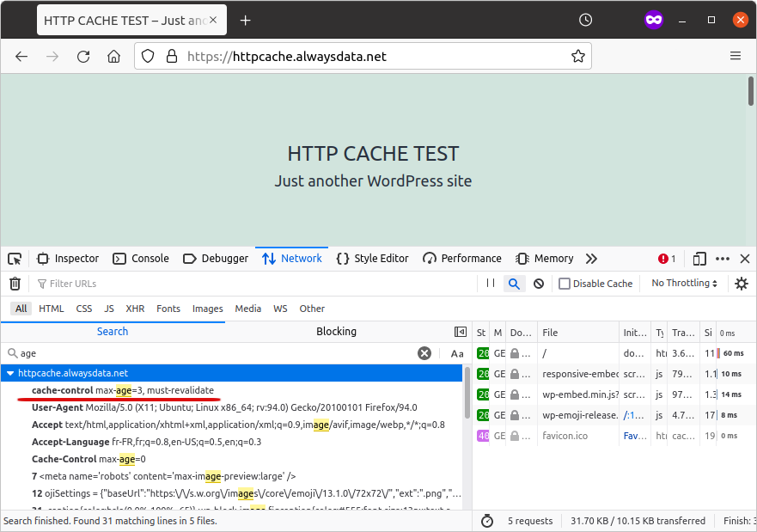Open the history clock icon in title bar
The width and height of the screenshot is (757, 532).
[586, 20]
